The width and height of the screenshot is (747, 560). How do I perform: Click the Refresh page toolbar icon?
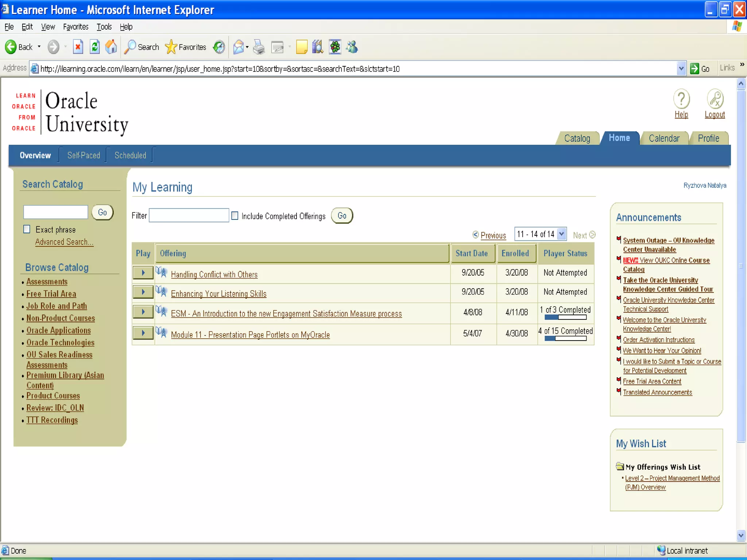pos(94,47)
